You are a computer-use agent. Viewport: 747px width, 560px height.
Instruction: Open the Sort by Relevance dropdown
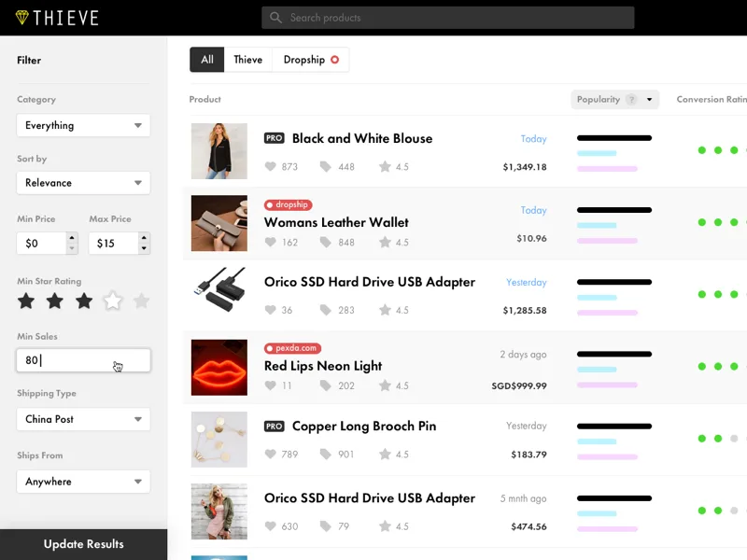coord(83,183)
